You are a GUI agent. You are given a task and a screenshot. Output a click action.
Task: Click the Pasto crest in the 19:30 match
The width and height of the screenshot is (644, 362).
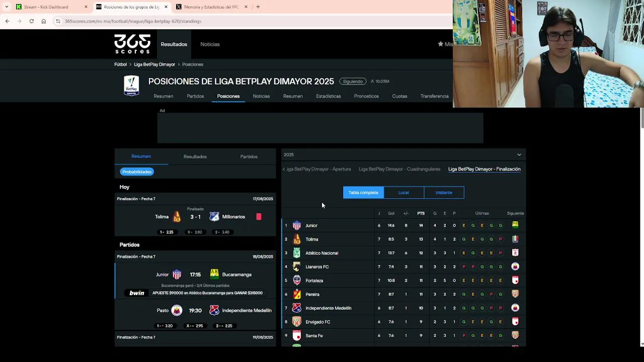point(177,310)
